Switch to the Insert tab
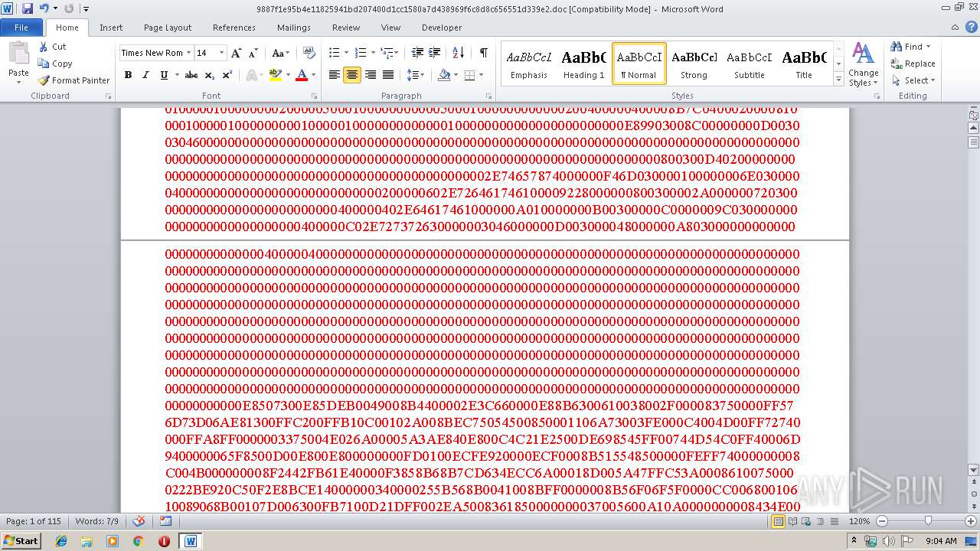The image size is (980, 551). click(x=111, y=28)
